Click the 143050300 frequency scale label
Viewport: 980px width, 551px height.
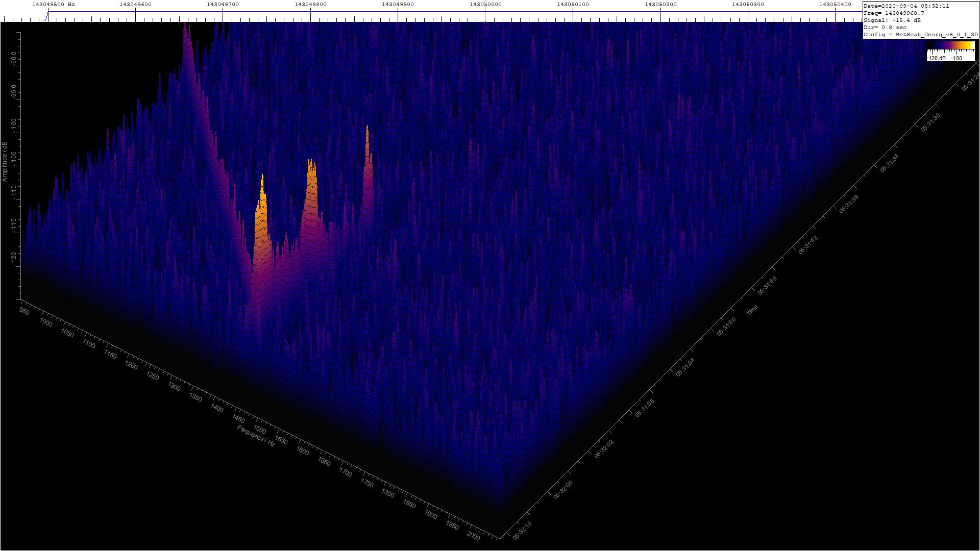[748, 5]
